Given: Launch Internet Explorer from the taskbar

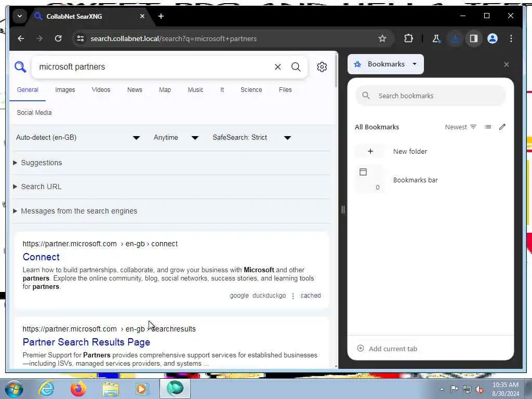Looking at the screenshot, I should (x=46, y=389).
